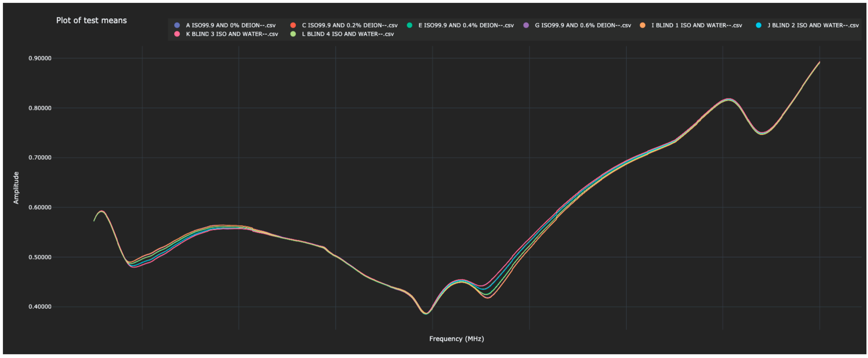The image size is (868, 358).
Task: Click the 0.90000 y-axis tick label
Action: (40, 58)
